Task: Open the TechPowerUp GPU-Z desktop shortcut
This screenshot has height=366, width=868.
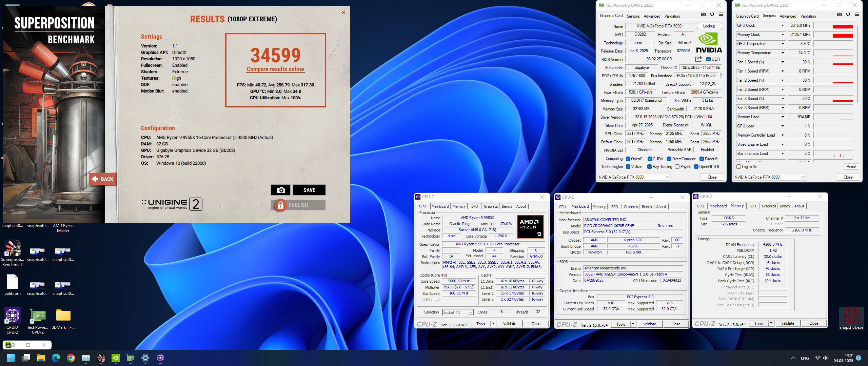Action: (38, 321)
